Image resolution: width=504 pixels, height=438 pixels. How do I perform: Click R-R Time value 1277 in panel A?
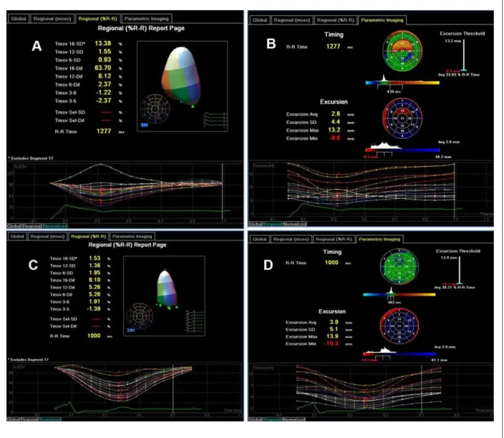point(104,131)
